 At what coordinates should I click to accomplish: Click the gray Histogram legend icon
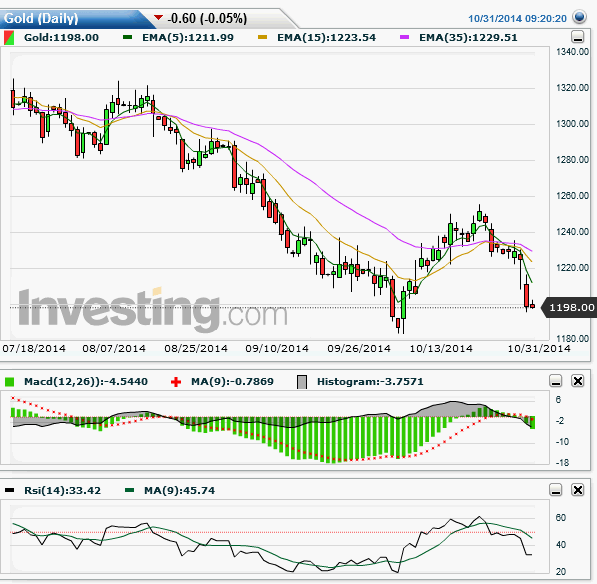click(x=302, y=382)
